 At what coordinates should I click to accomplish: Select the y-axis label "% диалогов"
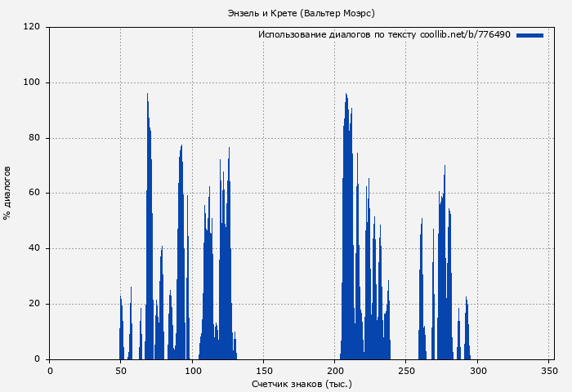[x=7, y=193]
